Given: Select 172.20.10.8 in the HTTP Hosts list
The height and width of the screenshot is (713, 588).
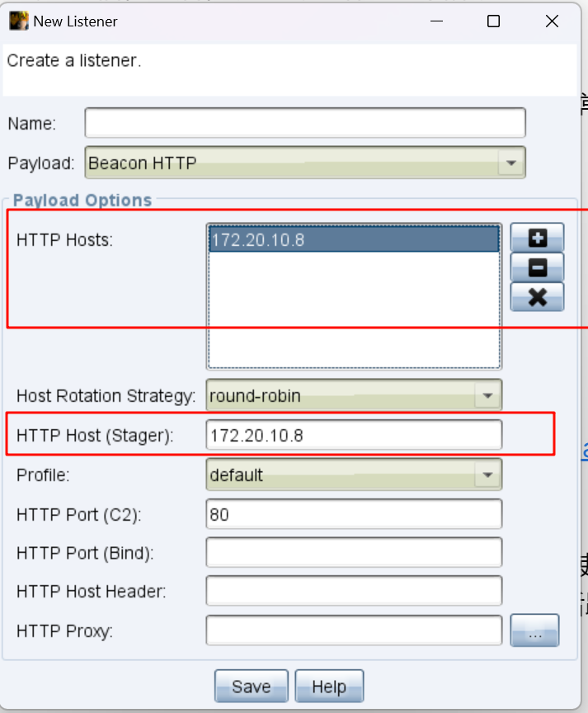Looking at the screenshot, I should tap(354, 239).
